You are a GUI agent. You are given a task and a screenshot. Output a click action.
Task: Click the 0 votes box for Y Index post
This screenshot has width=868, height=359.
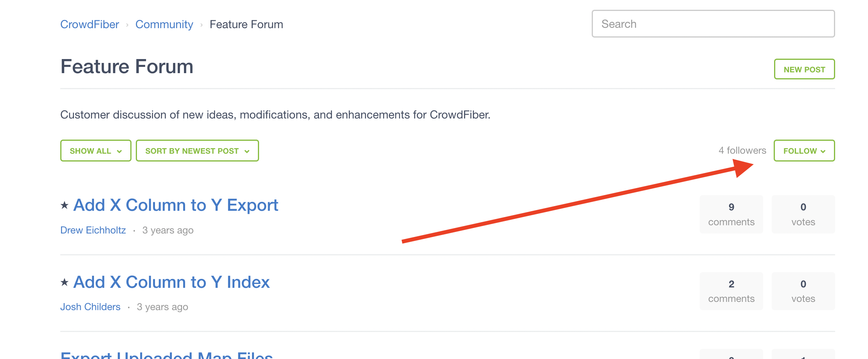point(803,291)
